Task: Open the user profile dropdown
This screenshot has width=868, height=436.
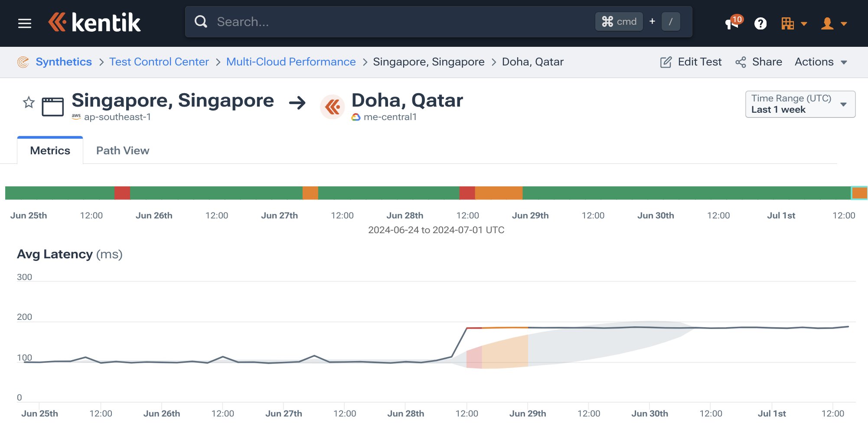Action: click(x=833, y=23)
